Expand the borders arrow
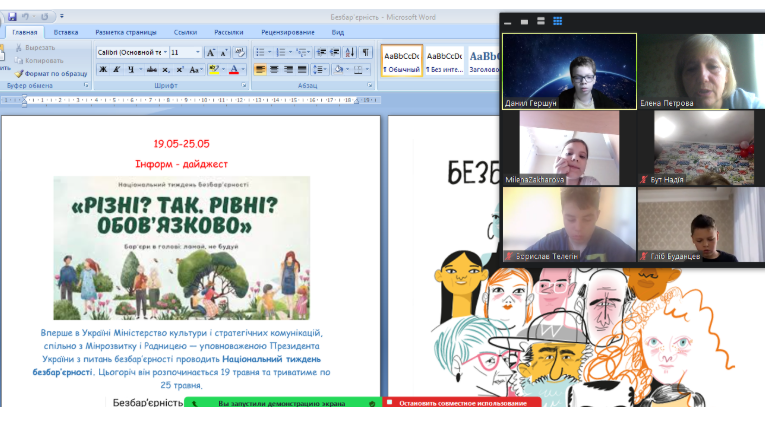 click(x=368, y=70)
